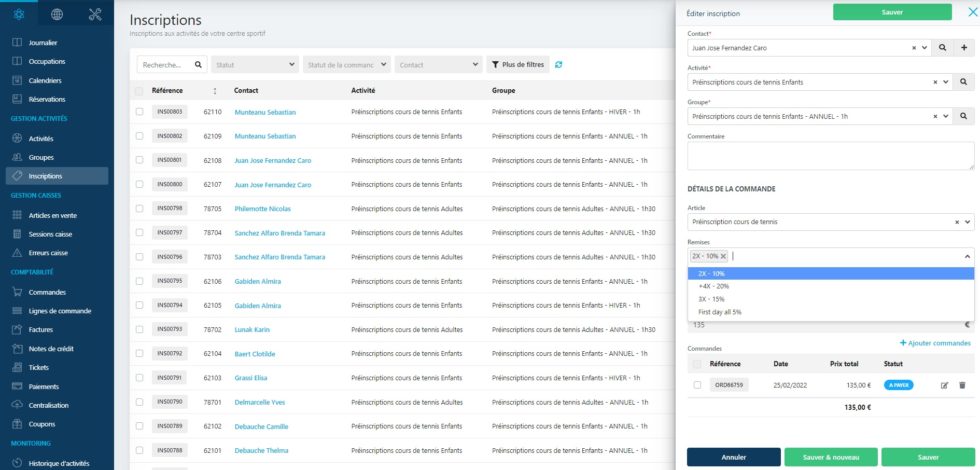Click the Annuler button
Screen dimensions: 980x470
[x=733, y=457]
